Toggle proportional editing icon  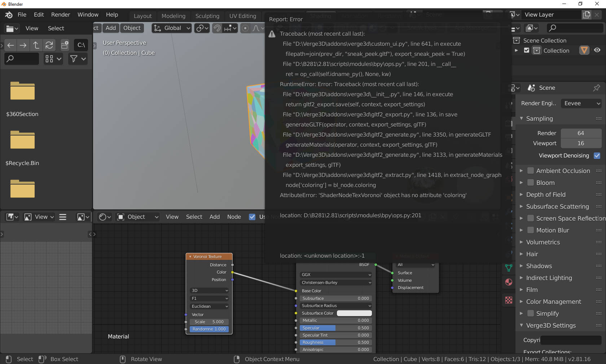[x=245, y=28]
